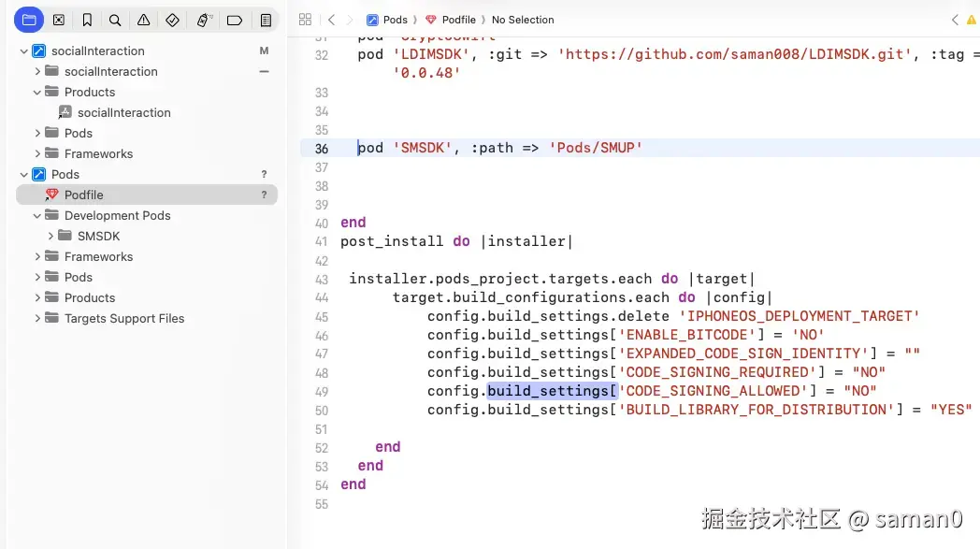Open the No Selection jump bar menu
This screenshot has height=549, width=980.
[x=523, y=20]
